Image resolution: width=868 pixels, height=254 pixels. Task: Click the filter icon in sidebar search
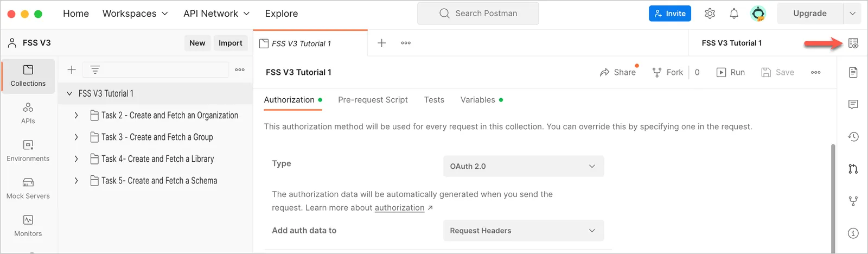pyautogui.click(x=95, y=69)
